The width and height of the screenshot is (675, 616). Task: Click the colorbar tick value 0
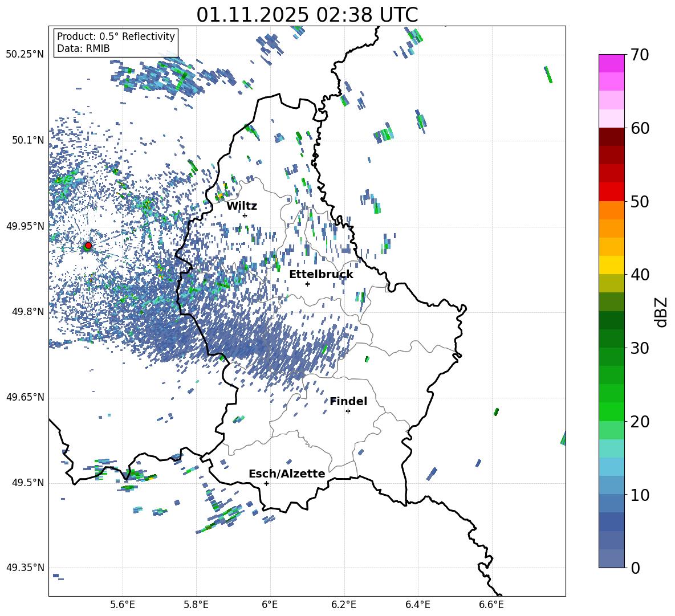point(636,568)
